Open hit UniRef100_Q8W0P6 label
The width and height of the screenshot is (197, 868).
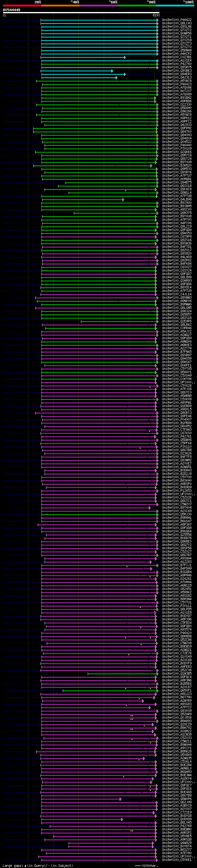click(x=177, y=799)
